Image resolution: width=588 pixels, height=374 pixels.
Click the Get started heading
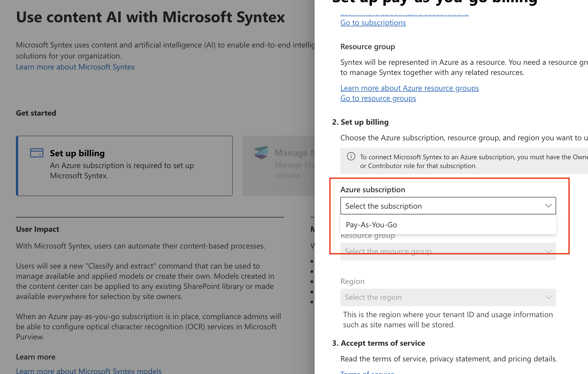point(36,113)
